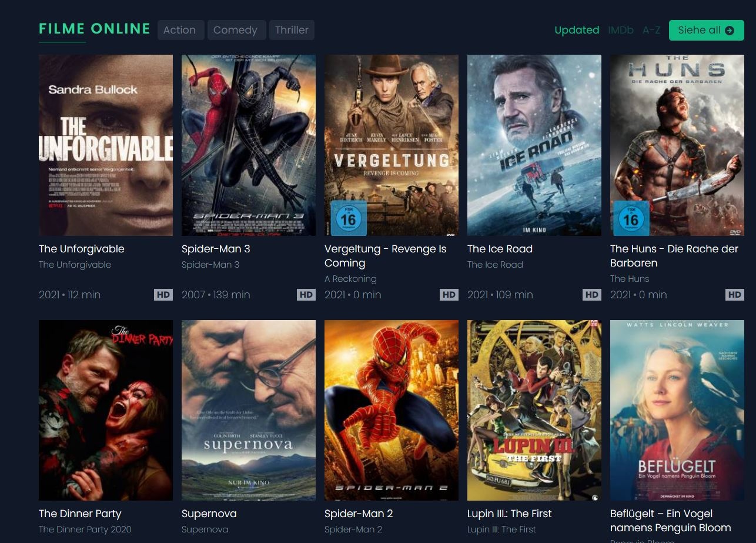The image size is (756, 543).
Task: Click HD badge under Spider-Man 3
Action: click(306, 295)
